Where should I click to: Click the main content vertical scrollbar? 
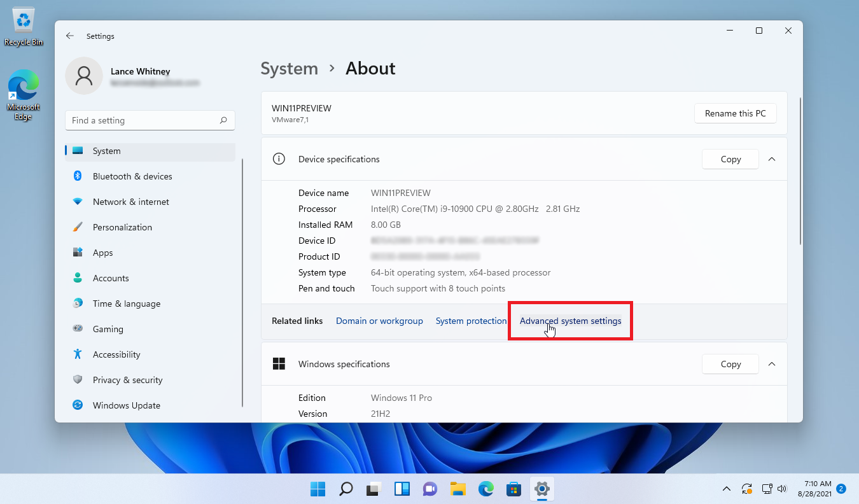pos(800,171)
